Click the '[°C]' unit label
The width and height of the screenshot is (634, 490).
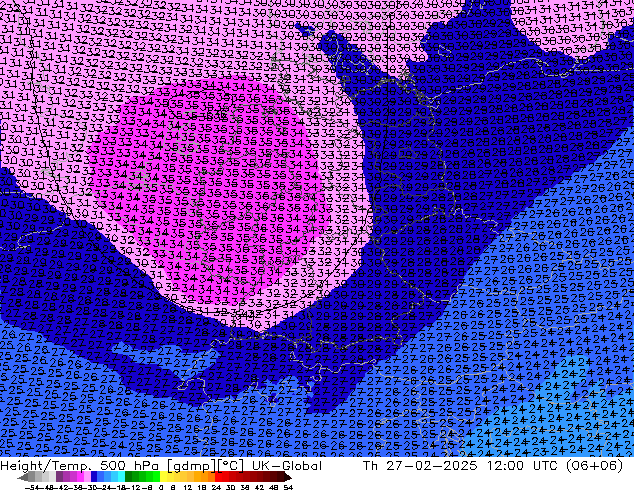231,466
